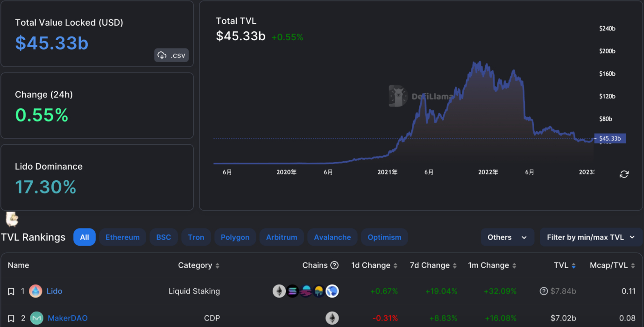Screen dimensions: 644x327
Task: Click MakerDAO's -0.31% 1d change
Action: click(385, 319)
